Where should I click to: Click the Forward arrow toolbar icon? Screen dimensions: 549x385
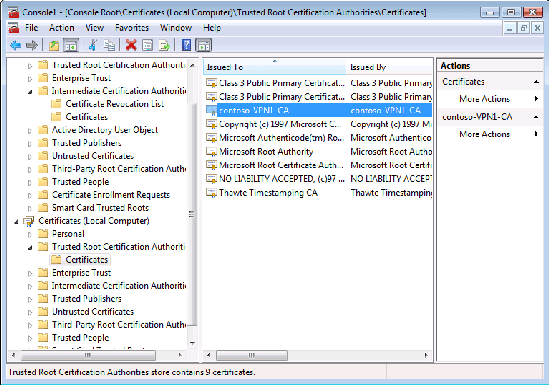point(32,45)
